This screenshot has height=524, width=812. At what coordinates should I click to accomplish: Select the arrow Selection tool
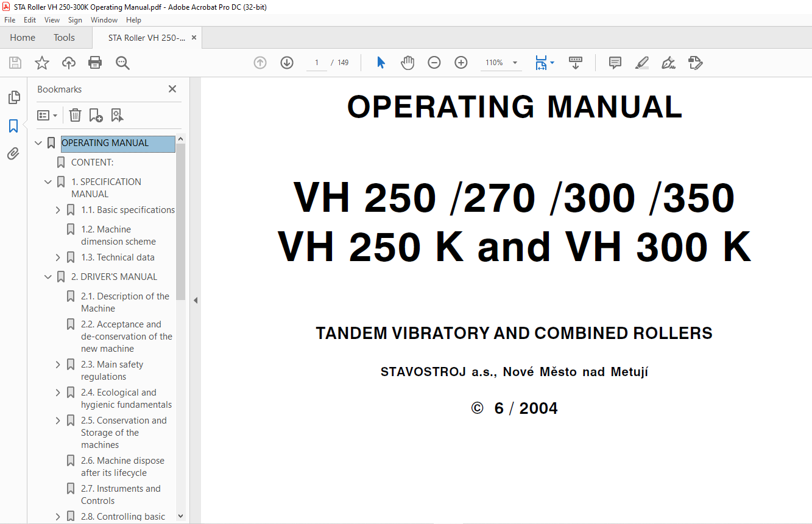click(381, 63)
